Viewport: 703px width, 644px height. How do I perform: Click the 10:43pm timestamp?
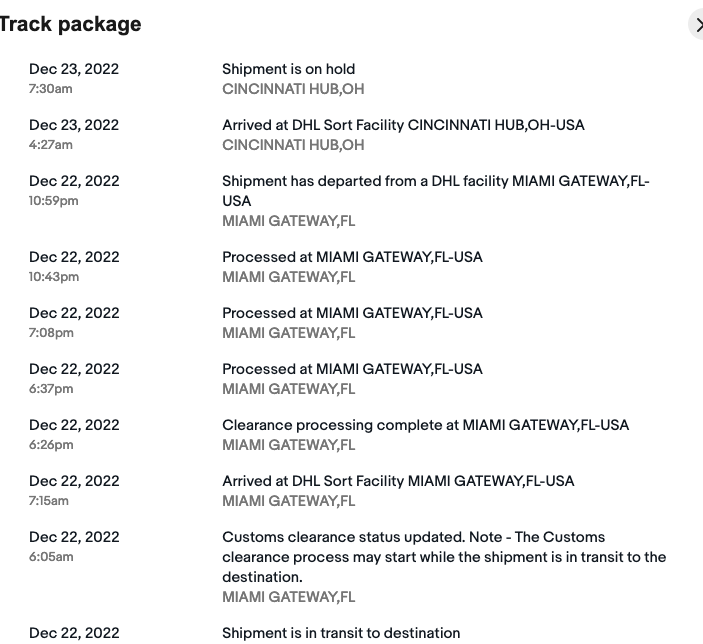[x=54, y=277]
